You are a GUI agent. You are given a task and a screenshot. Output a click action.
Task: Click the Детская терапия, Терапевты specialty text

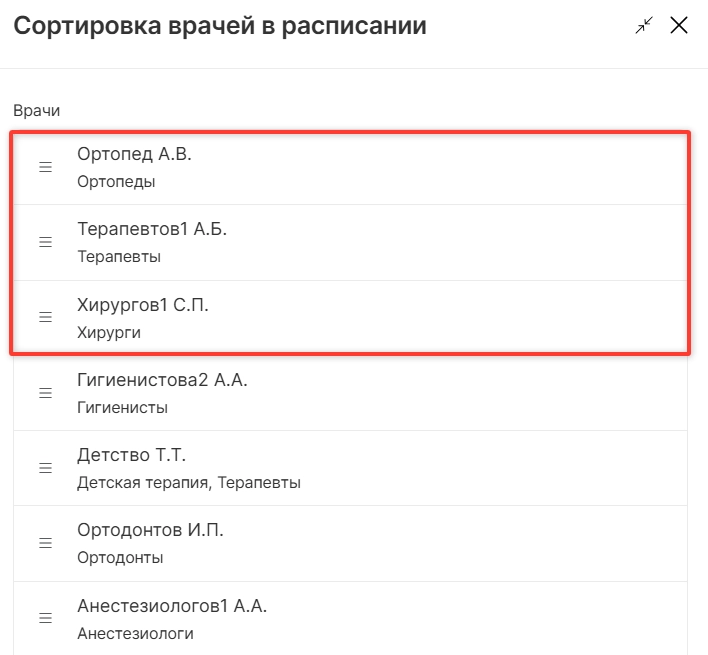pos(189,483)
